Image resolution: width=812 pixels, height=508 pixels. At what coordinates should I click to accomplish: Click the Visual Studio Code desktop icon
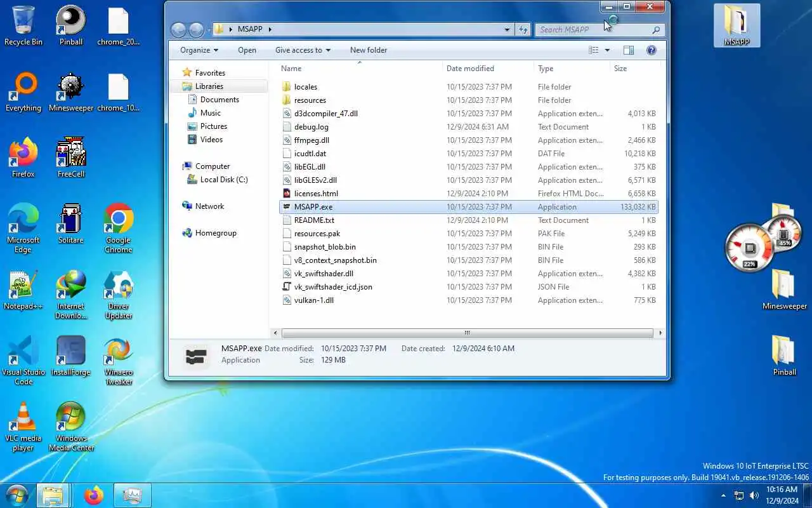click(23, 361)
